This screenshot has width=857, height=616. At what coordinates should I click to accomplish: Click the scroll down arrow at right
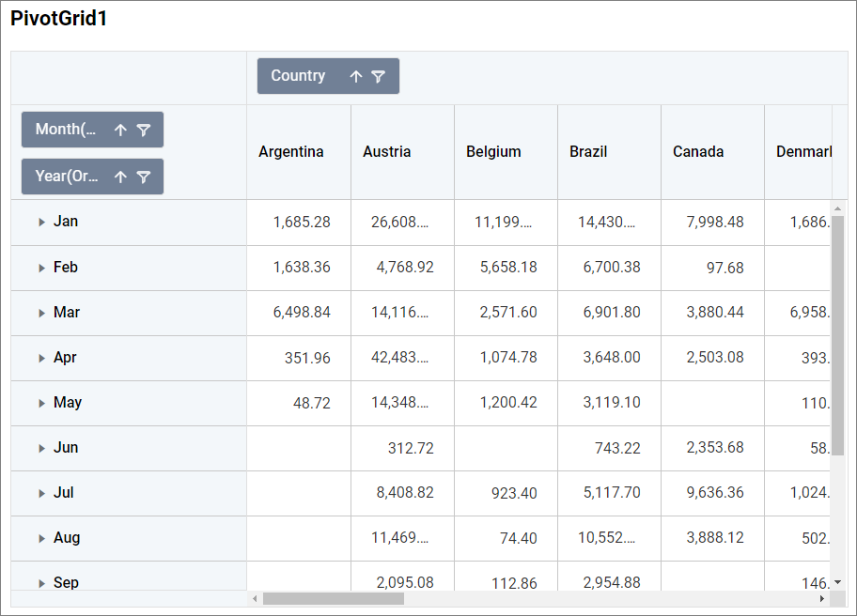point(837,582)
